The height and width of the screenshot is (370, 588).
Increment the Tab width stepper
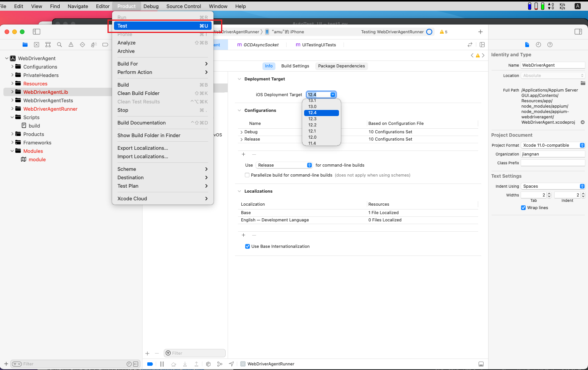[x=549, y=193]
